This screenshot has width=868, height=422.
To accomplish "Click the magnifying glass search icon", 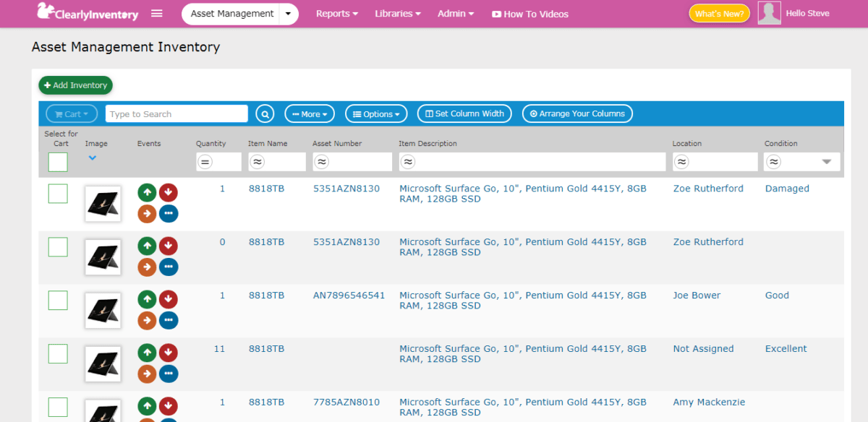I will point(265,113).
